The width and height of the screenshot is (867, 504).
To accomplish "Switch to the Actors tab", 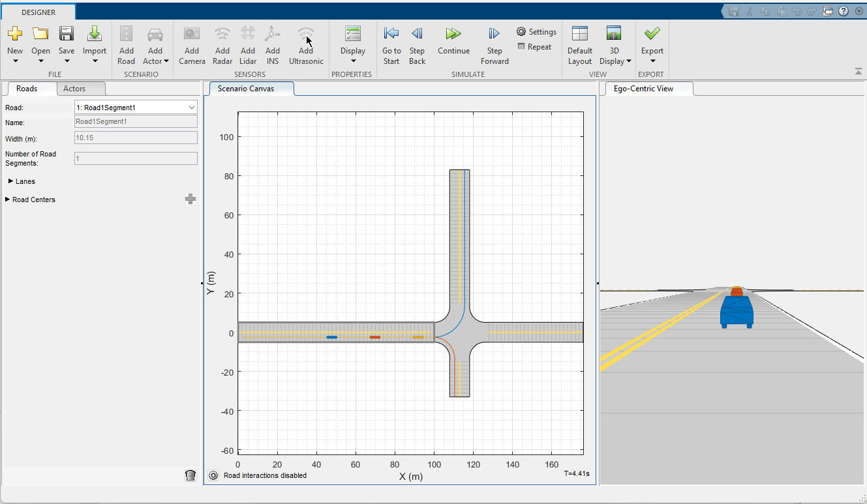I will (74, 89).
